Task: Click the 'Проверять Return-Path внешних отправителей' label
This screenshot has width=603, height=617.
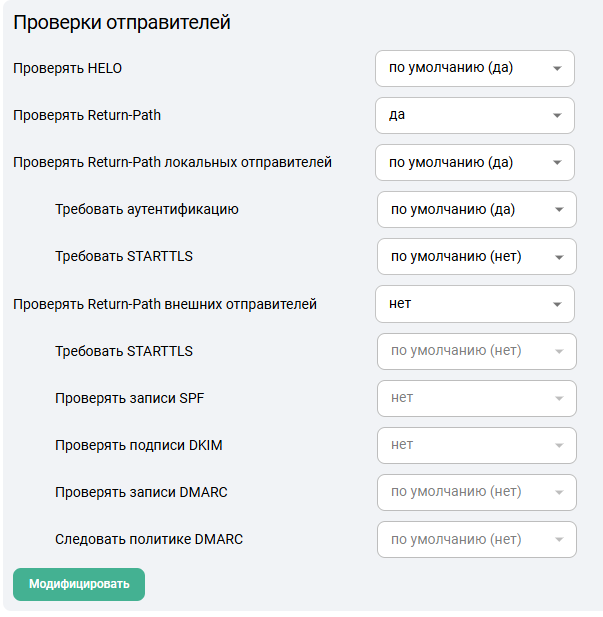Action: pos(165,303)
